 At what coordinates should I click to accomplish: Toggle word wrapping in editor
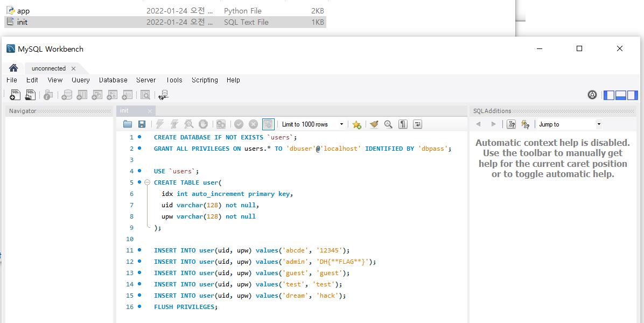(417, 124)
